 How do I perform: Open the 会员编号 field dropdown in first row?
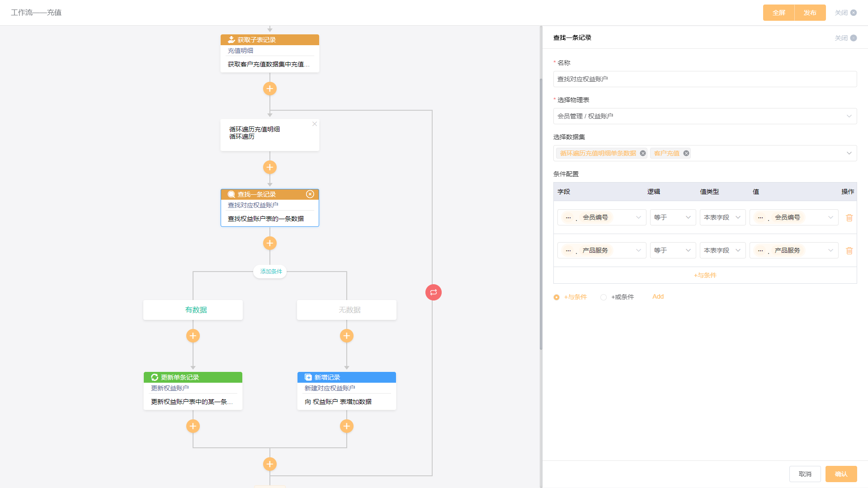click(601, 217)
